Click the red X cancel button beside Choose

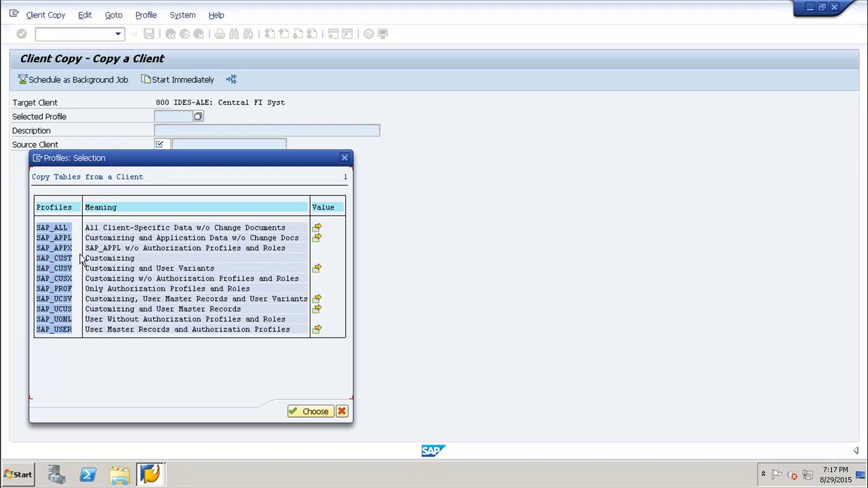pyautogui.click(x=342, y=411)
